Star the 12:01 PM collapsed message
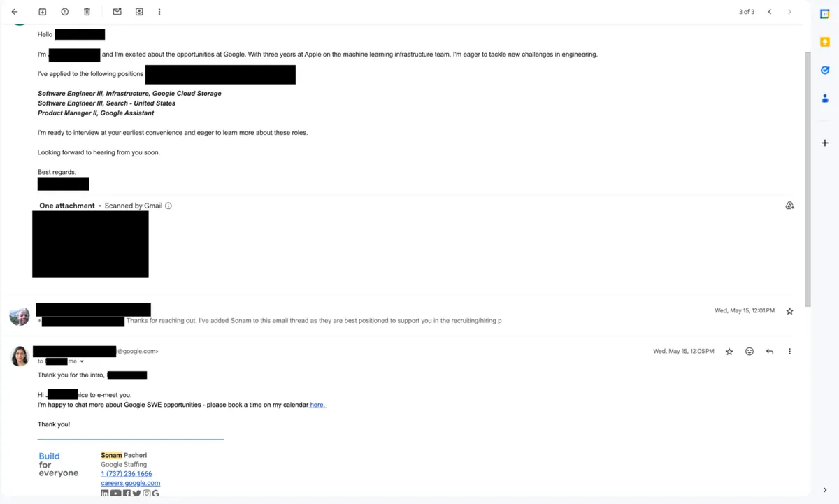 point(789,311)
